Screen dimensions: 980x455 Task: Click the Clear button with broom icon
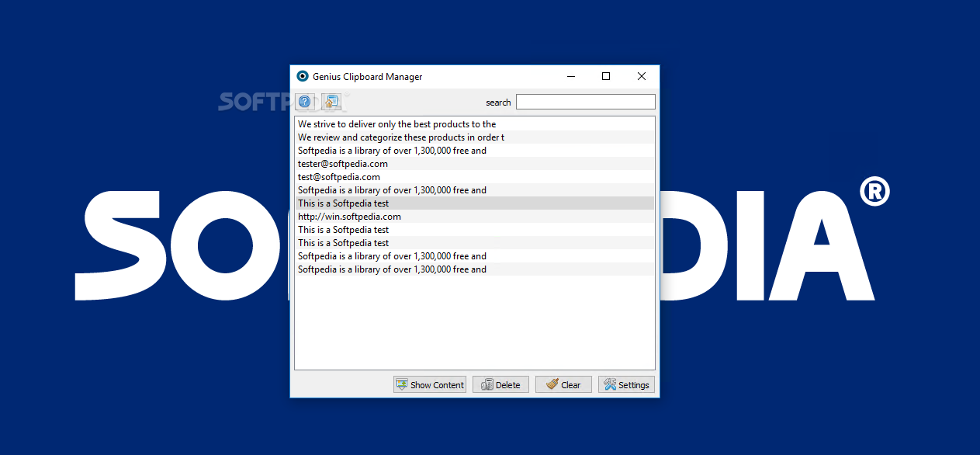[563, 384]
